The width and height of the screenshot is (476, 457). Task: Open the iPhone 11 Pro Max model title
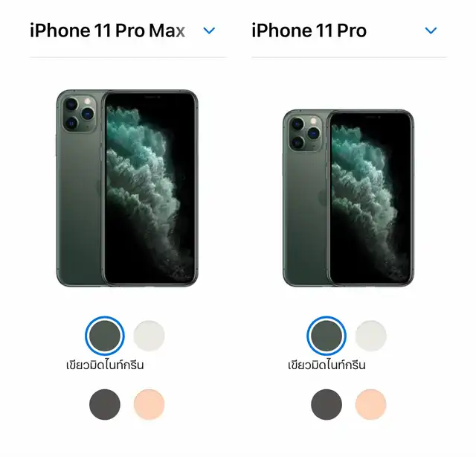click(107, 31)
